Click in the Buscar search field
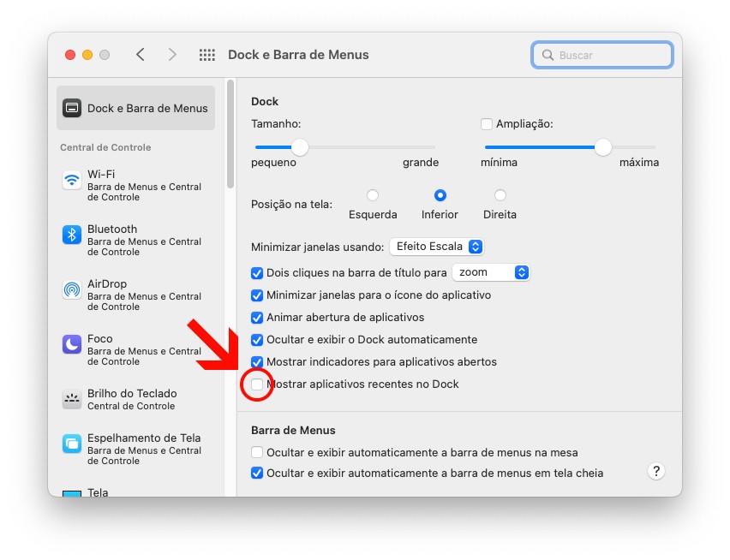The width and height of the screenshot is (730, 560). (602, 55)
